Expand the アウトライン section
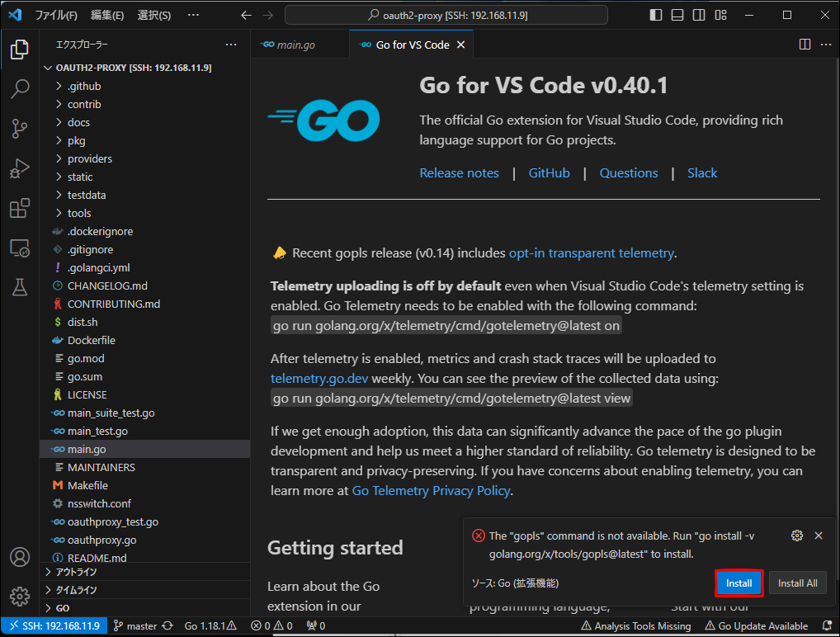840x637 pixels. (76, 572)
